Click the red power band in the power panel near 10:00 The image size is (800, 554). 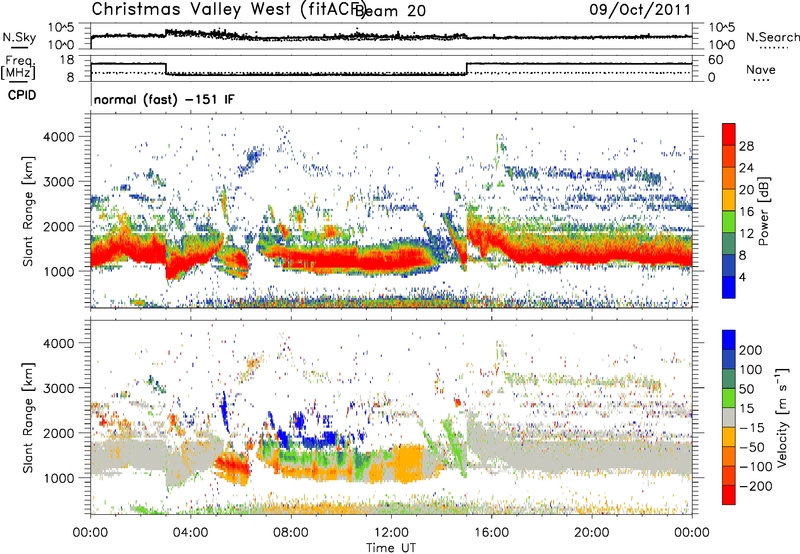pos(341,261)
